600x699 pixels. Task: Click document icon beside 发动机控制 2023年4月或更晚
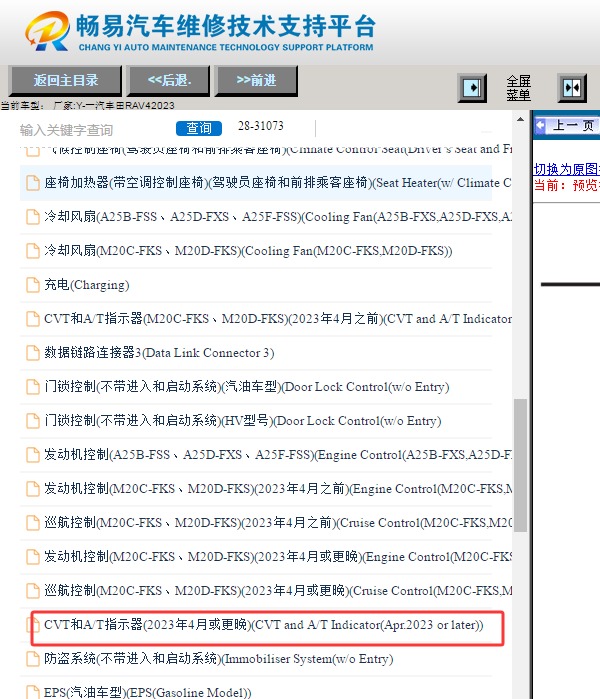33,557
